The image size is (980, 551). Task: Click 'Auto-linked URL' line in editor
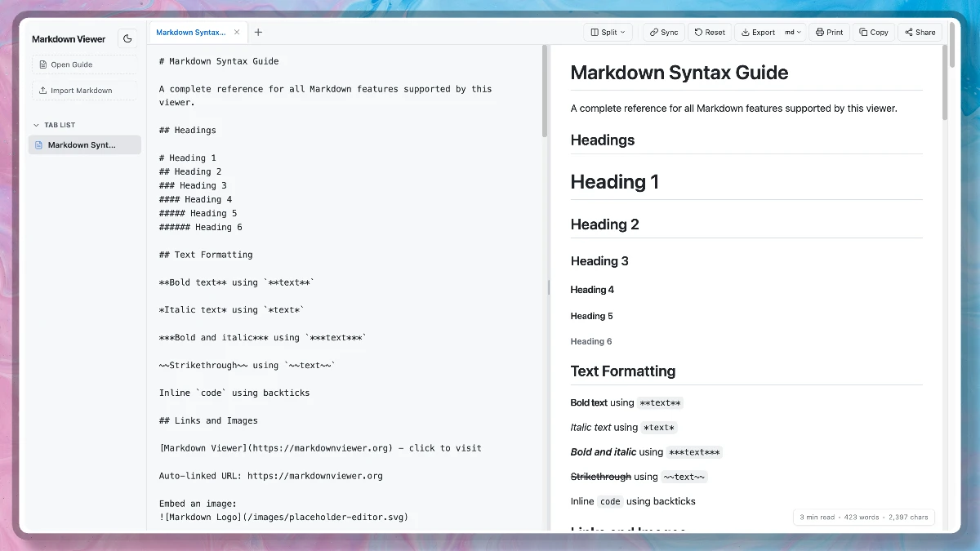271,476
